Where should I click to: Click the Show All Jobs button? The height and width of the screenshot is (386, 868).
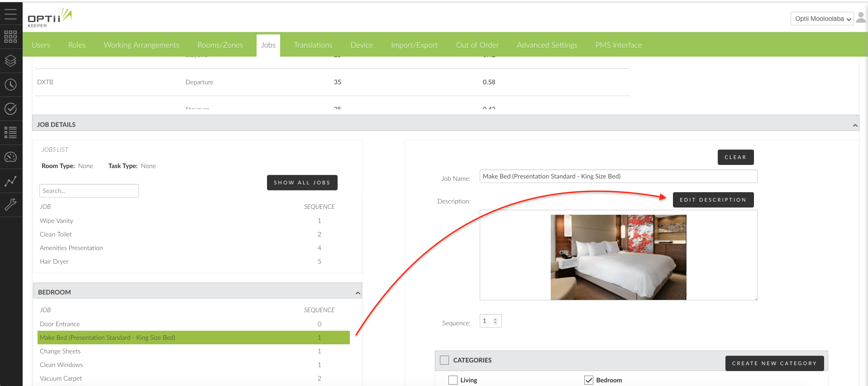click(x=302, y=183)
